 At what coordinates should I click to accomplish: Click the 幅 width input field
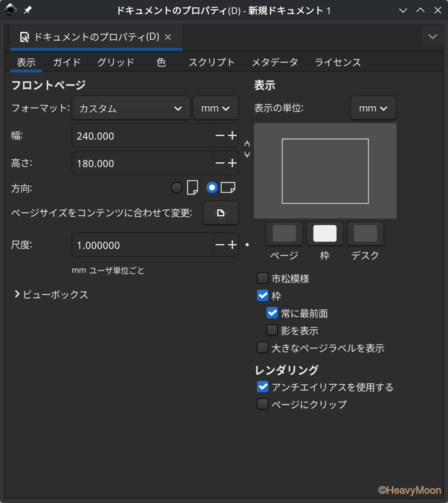tap(143, 136)
